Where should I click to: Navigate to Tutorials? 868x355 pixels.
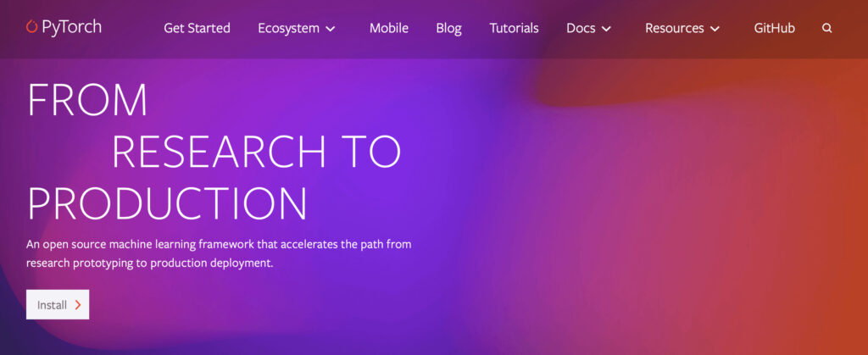(515, 28)
